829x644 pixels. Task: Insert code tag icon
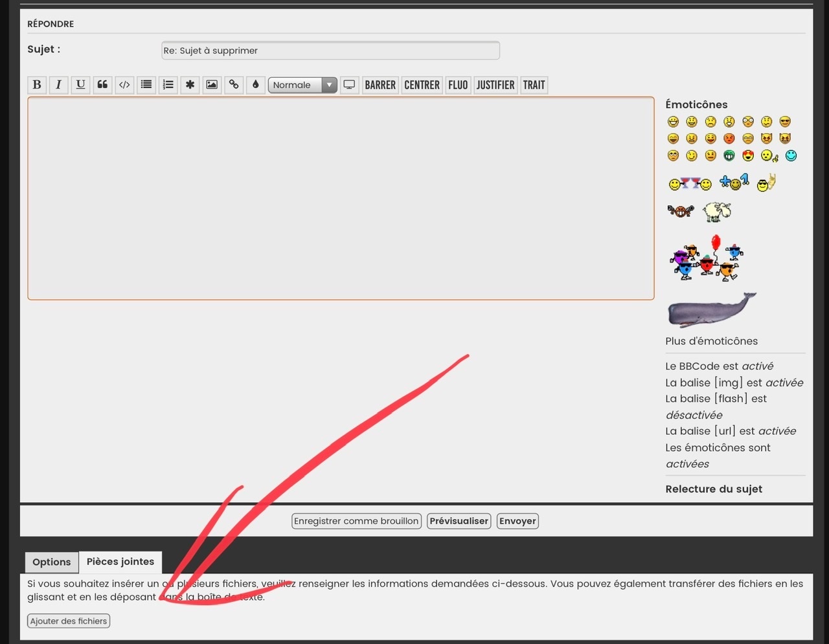coord(124,85)
